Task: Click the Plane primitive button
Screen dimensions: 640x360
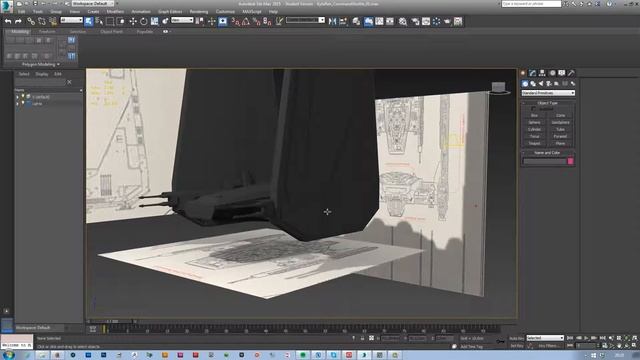Action: (560, 143)
